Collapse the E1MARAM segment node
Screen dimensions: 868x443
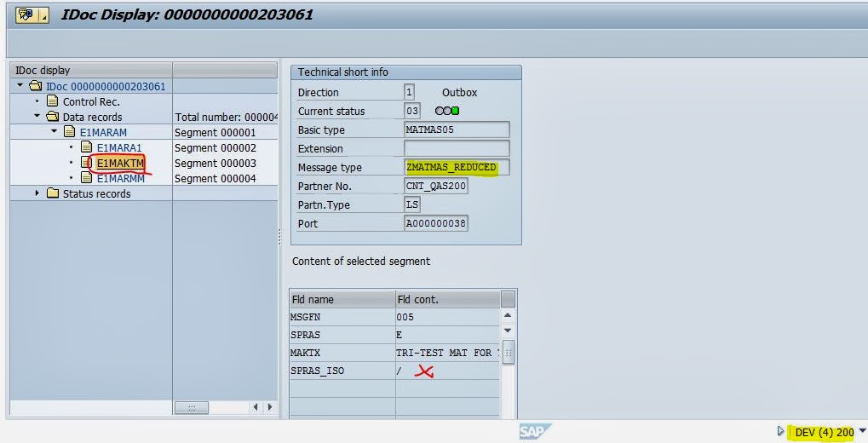55,132
